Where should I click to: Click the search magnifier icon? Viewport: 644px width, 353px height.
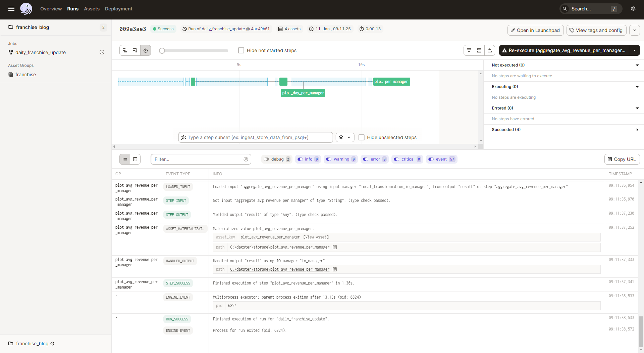point(565,9)
